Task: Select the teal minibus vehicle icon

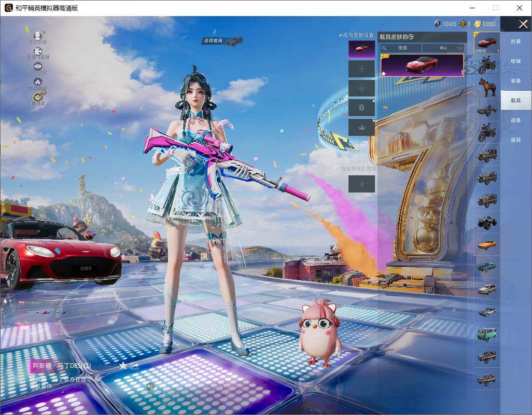Action: [487, 334]
